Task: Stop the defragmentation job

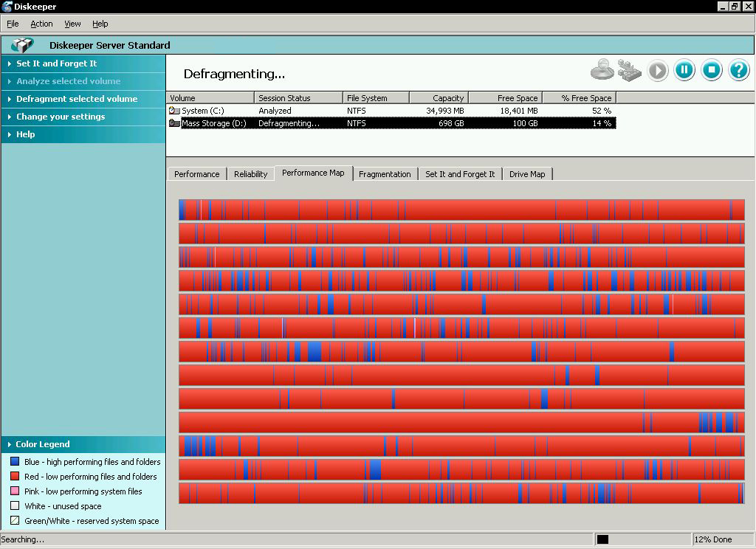Action: tap(712, 70)
